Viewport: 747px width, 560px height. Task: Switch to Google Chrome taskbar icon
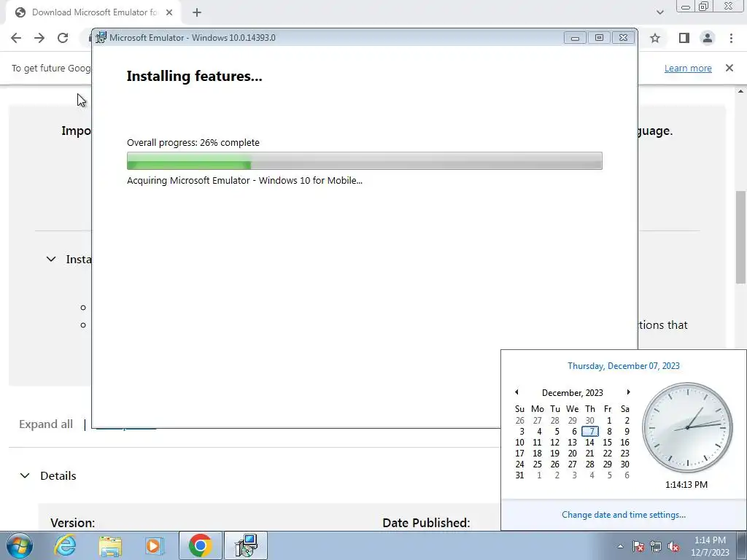pos(200,545)
